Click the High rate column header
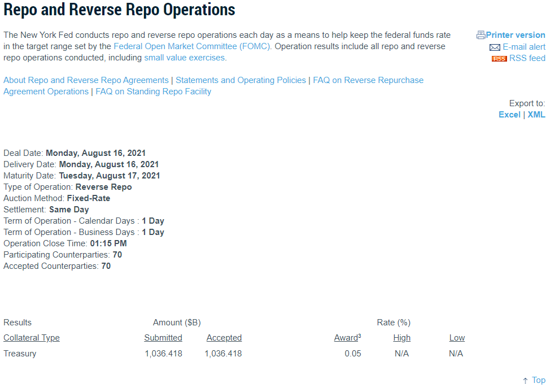559x392 pixels. point(402,338)
